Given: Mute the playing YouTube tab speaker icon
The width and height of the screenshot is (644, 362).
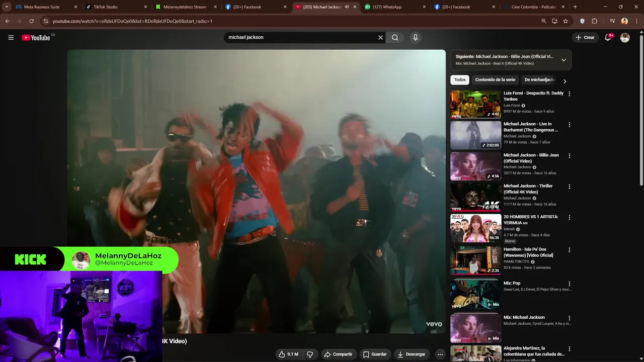Looking at the screenshot, I should coord(347,7).
